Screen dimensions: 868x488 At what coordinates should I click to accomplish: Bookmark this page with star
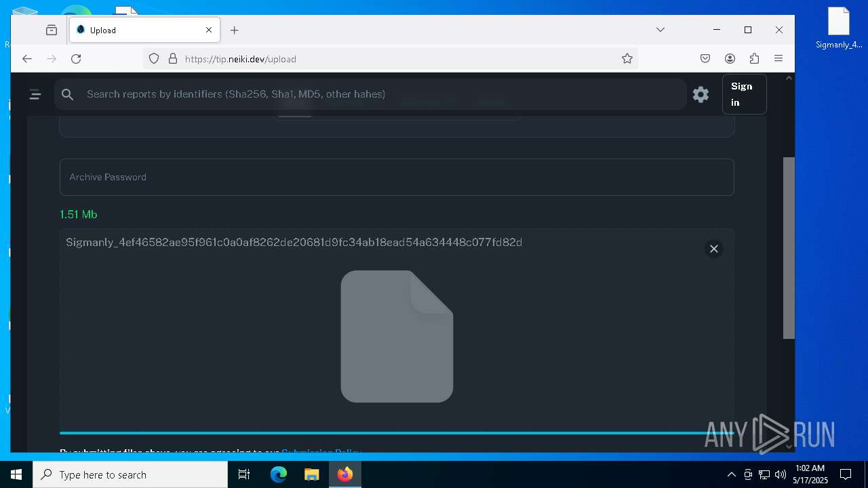pyautogui.click(x=627, y=59)
